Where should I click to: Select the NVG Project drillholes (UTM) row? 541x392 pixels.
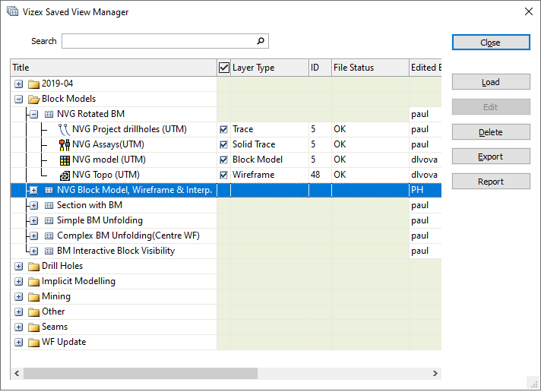click(226, 129)
